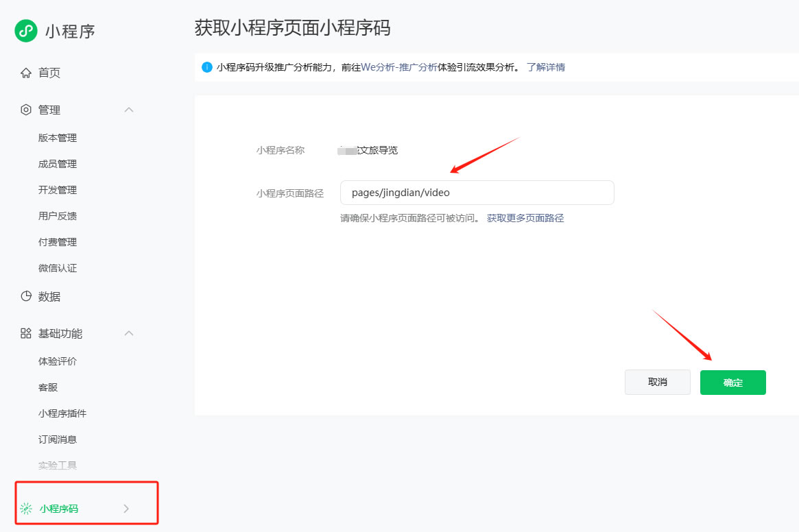Open the 了解详情 link
799x532 pixels.
546,67
